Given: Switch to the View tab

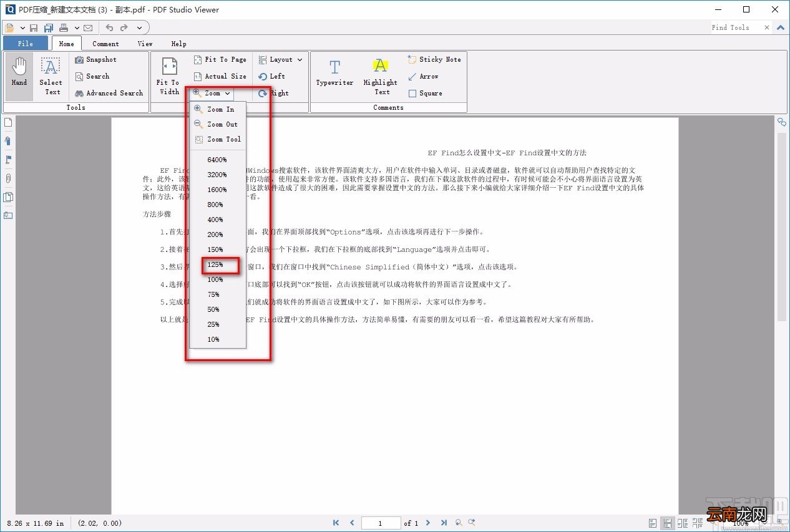Looking at the screenshot, I should pyautogui.click(x=145, y=44).
